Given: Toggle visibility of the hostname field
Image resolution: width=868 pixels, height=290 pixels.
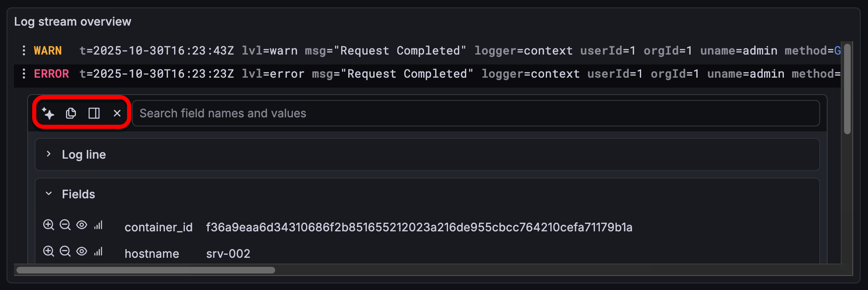Looking at the screenshot, I should (82, 251).
